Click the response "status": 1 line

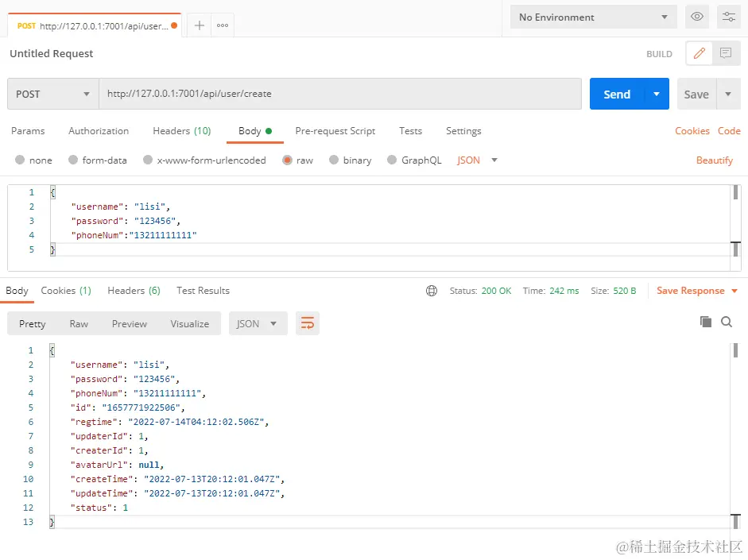tap(99, 508)
